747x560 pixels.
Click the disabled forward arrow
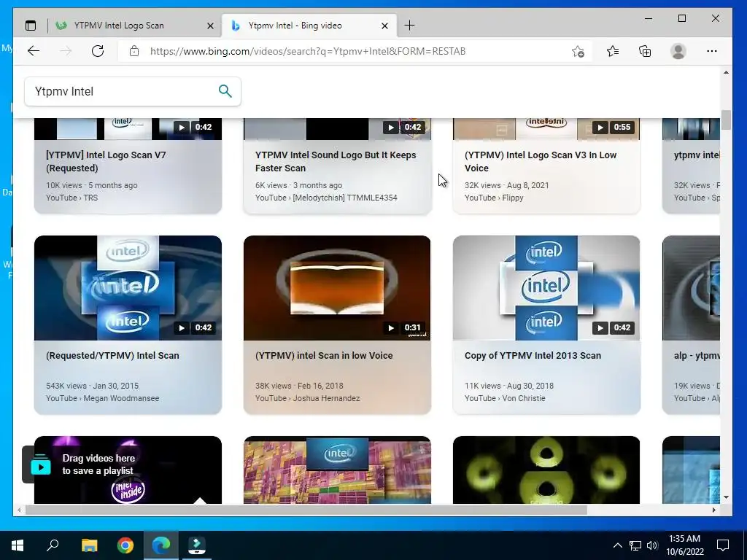click(66, 51)
